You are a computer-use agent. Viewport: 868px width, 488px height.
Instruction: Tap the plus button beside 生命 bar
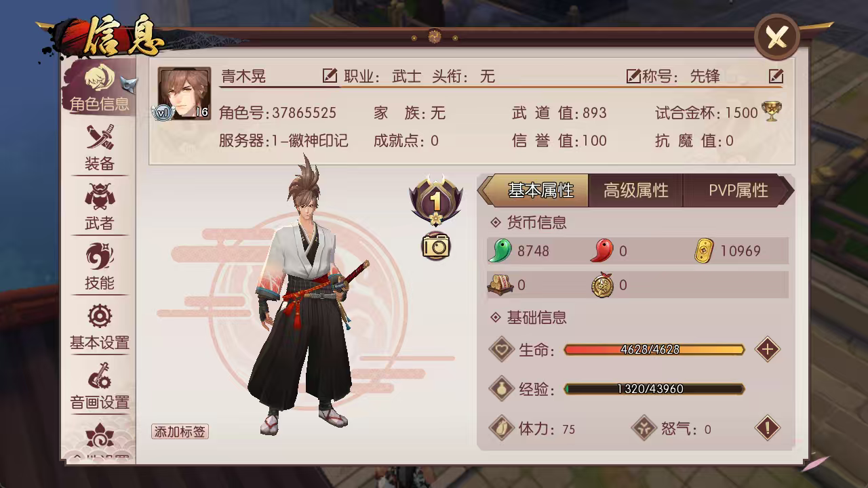coord(768,350)
